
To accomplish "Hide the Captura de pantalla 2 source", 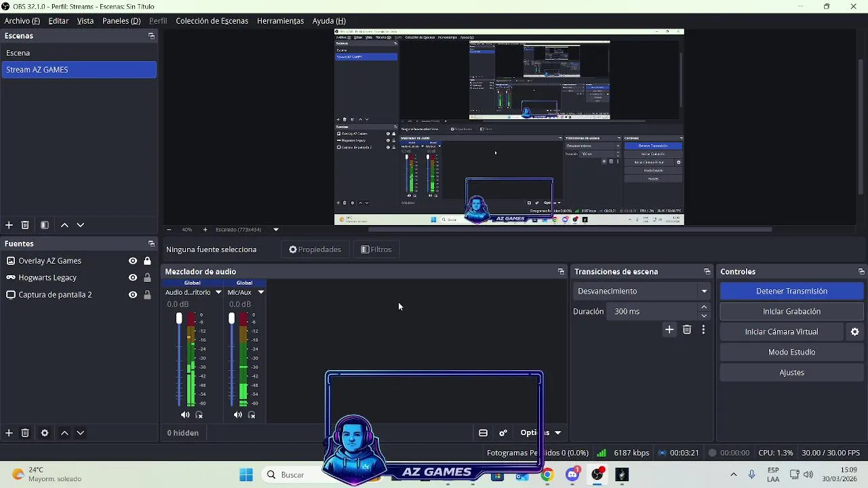I will 133,295.
